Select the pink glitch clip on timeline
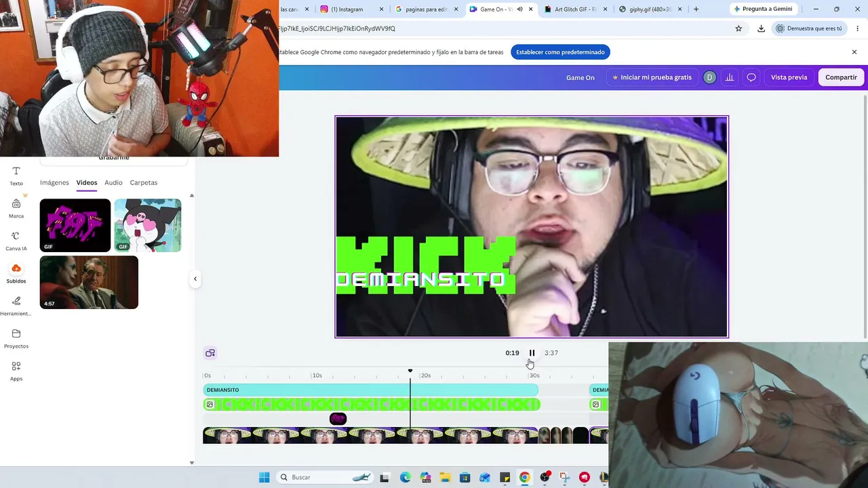Viewport: 868px width, 488px height. [x=338, y=419]
